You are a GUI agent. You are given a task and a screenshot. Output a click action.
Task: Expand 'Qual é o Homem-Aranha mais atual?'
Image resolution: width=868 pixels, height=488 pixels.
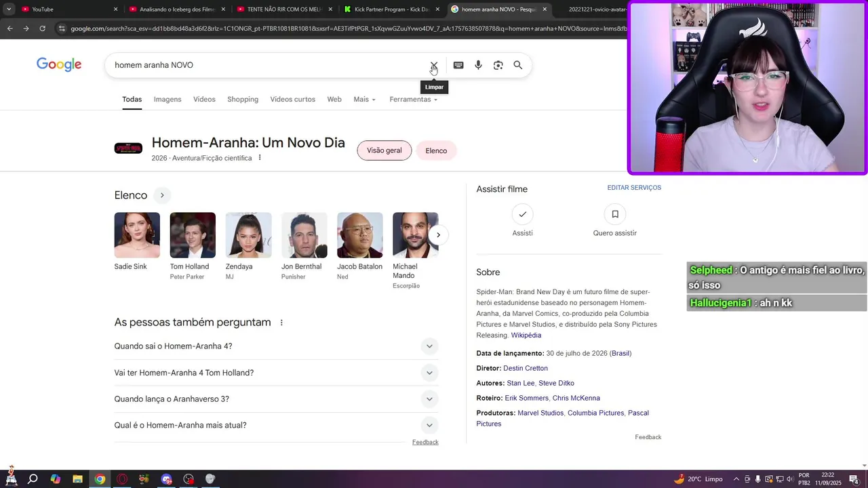point(276,426)
